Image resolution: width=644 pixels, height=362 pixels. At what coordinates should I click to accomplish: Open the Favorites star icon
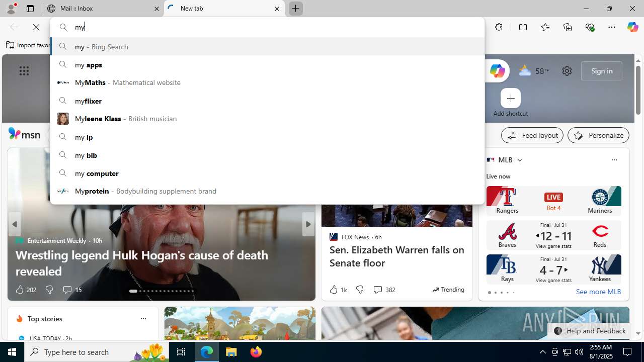(545, 27)
